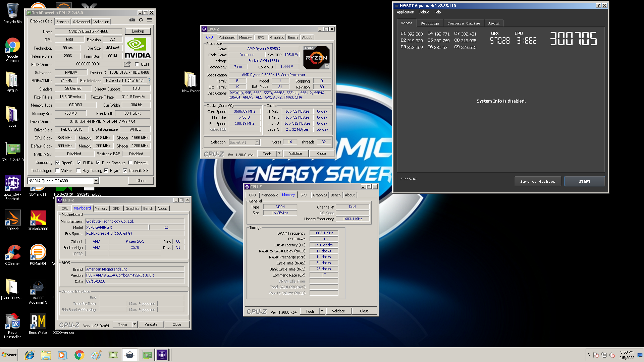Toggle the OpenCL checkbox
Screen dimensions: 644x362
57,163
